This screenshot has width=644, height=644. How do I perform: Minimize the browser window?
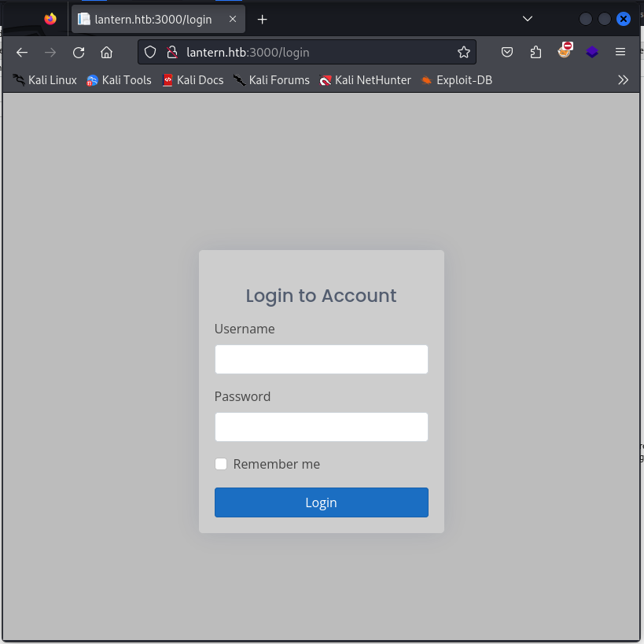coord(585,19)
